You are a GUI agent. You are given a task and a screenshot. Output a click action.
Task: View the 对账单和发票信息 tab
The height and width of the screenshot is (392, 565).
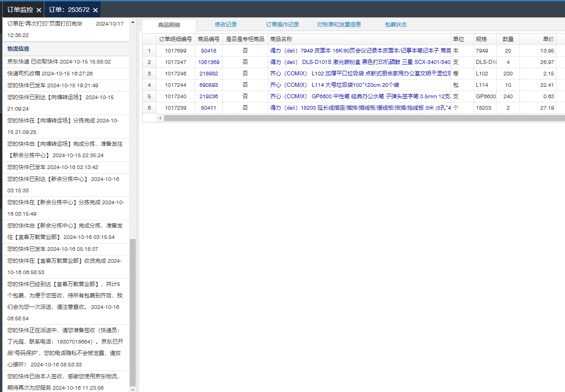pyautogui.click(x=339, y=25)
